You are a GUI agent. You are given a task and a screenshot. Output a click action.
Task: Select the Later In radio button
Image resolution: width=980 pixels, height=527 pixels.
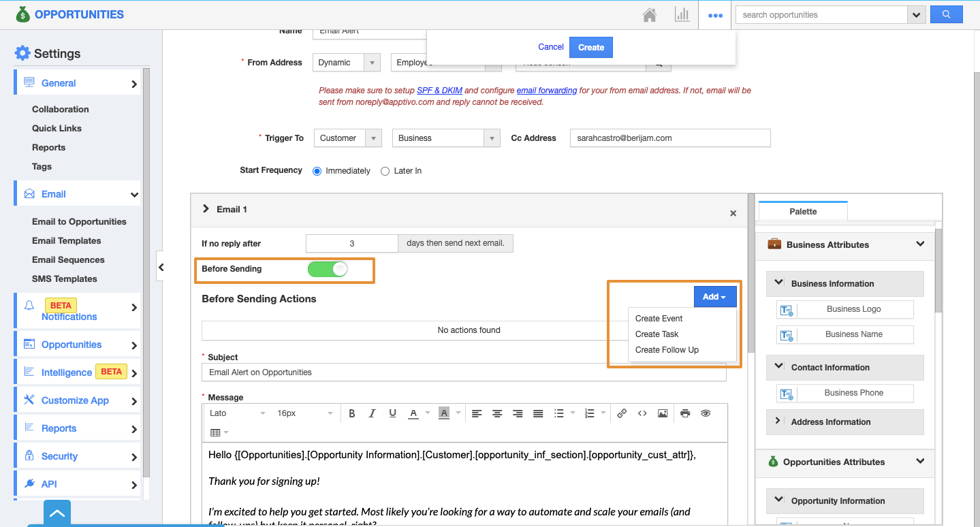click(x=385, y=172)
